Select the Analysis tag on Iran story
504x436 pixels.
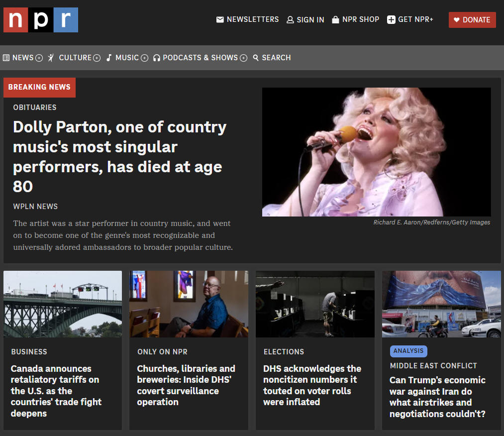(x=408, y=351)
